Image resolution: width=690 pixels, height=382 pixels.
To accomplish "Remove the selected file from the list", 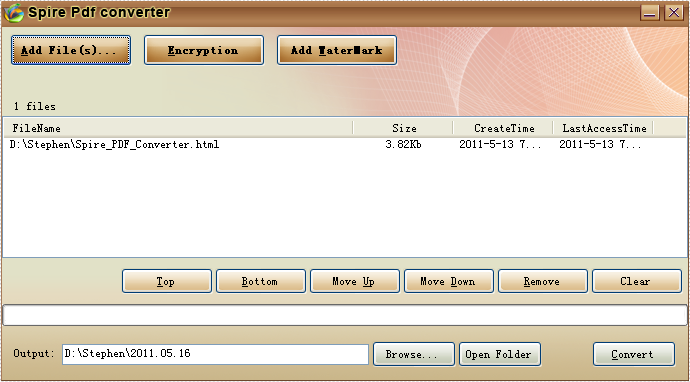I will pyautogui.click(x=543, y=281).
